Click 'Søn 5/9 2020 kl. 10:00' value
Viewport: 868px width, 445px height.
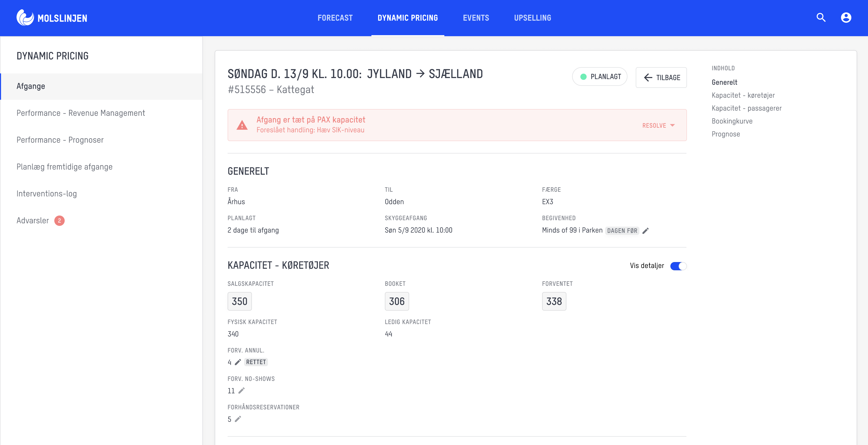418,230
